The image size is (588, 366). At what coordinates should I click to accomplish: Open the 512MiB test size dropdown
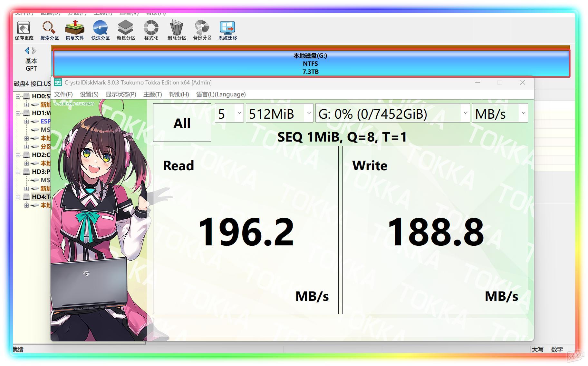click(279, 113)
